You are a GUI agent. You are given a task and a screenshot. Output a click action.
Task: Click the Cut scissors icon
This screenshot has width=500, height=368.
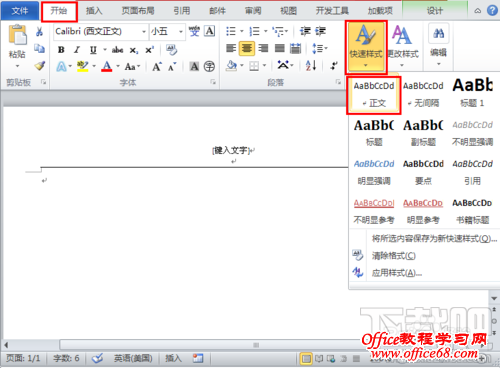(x=39, y=32)
